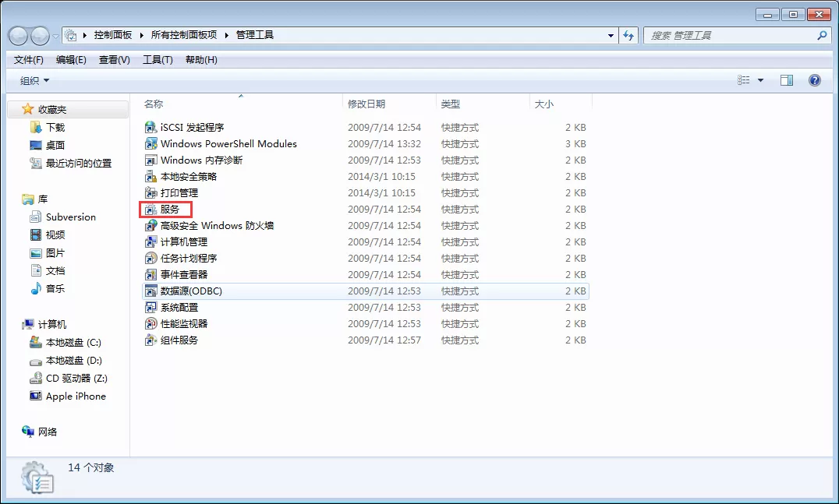Click 管理工具 in breadcrumb
839x504 pixels.
click(x=255, y=35)
